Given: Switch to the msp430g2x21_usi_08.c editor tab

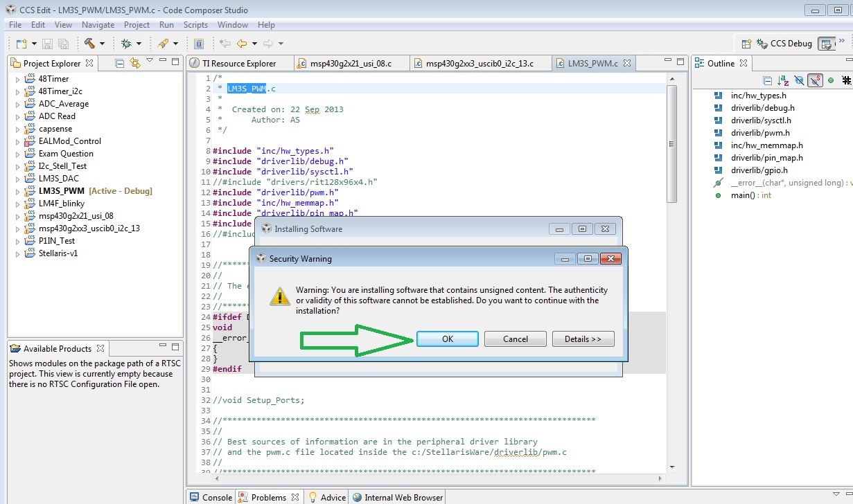Looking at the screenshot, I should [x=350, y=63].
